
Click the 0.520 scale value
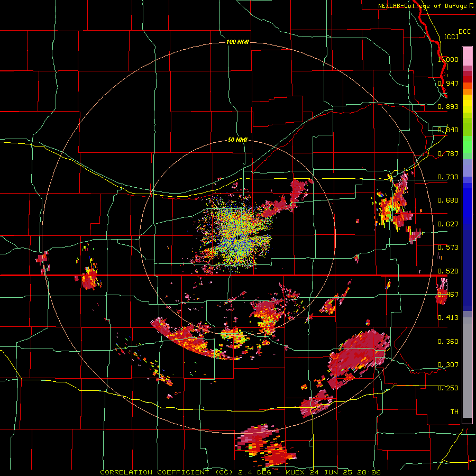(x=448, y=271)
